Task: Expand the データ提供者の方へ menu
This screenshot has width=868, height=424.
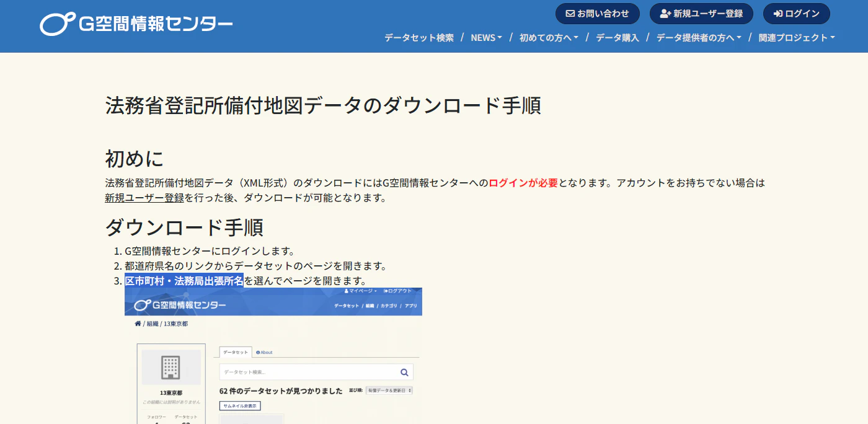Action: [x=699, y=38]
